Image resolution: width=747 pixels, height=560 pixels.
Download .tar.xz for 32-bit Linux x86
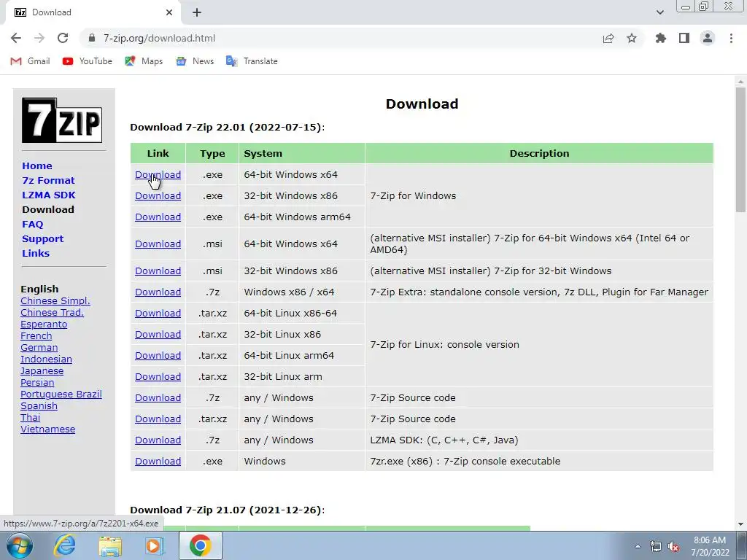[x=158, y=334]
